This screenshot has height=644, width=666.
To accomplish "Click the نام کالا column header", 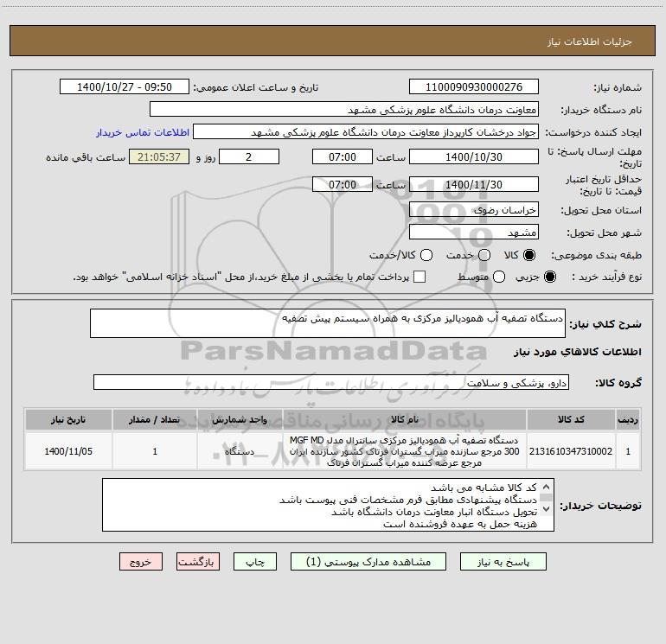I will (x=405, y=420).
